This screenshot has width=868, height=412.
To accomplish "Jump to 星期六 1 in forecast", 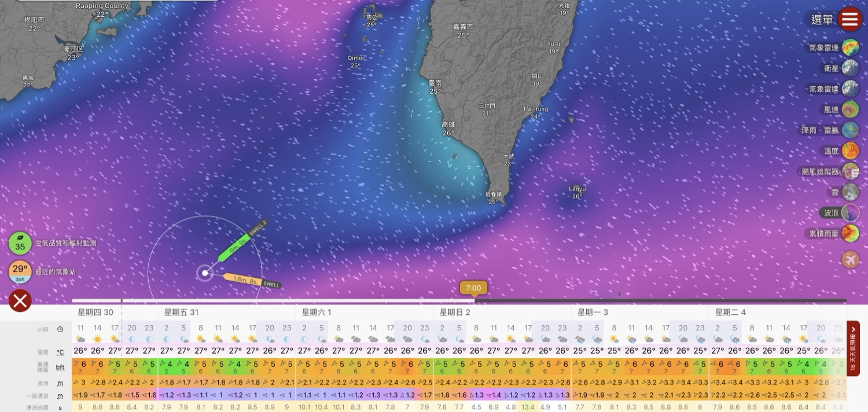I will (316, 312).
